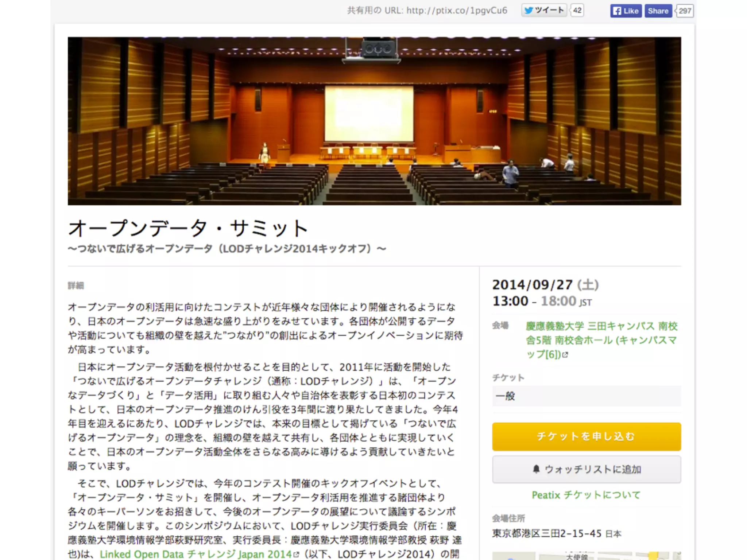Click the Twitter bird tweet button
This screenshot has width=747, height=560.
pyautogui.click(x=544, y=10)
